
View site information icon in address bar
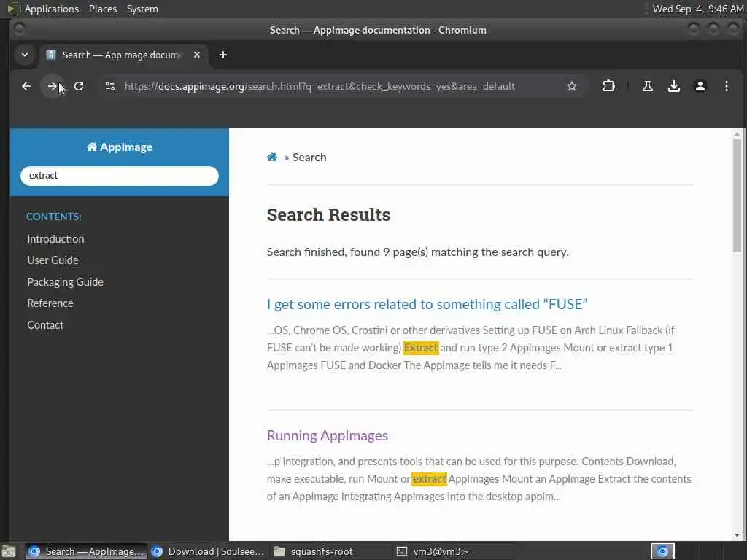click(x=110, y=86)
